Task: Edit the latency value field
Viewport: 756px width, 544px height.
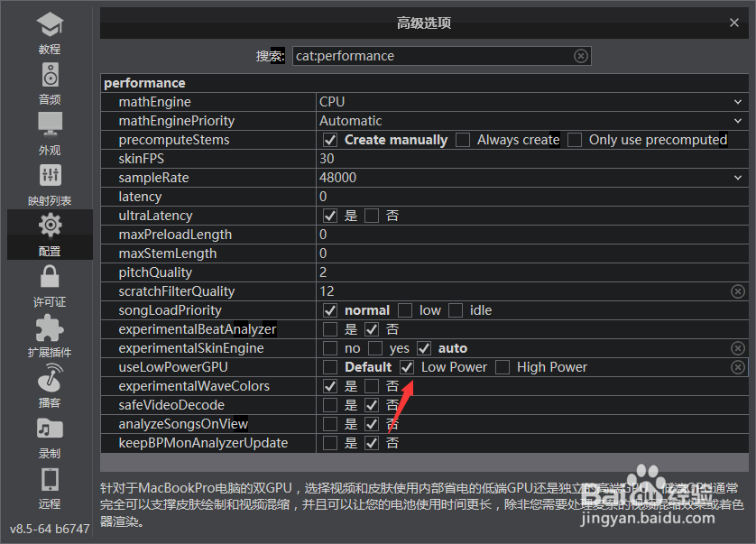Action: point(532,197)
